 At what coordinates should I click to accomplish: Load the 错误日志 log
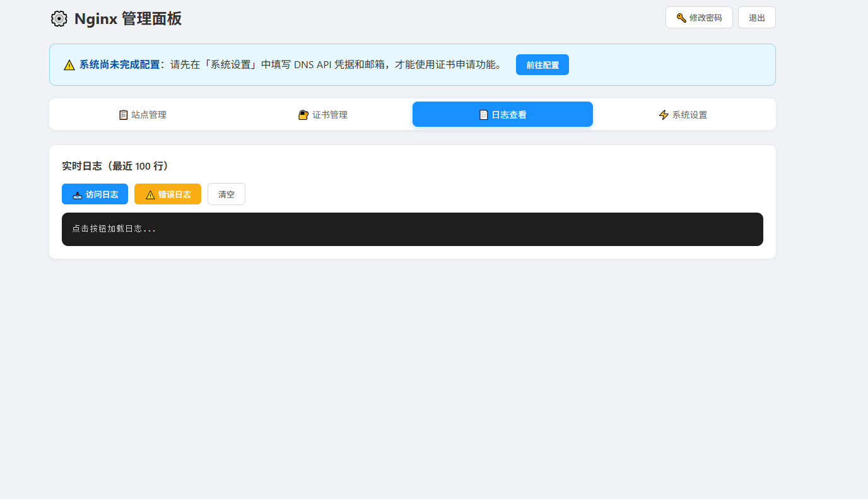168,194
